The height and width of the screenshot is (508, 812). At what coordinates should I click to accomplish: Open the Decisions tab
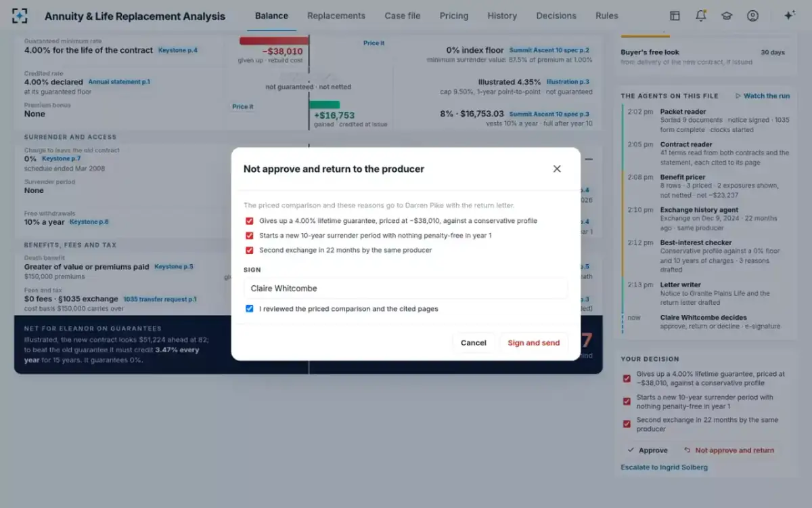click(x=556, y=16)
